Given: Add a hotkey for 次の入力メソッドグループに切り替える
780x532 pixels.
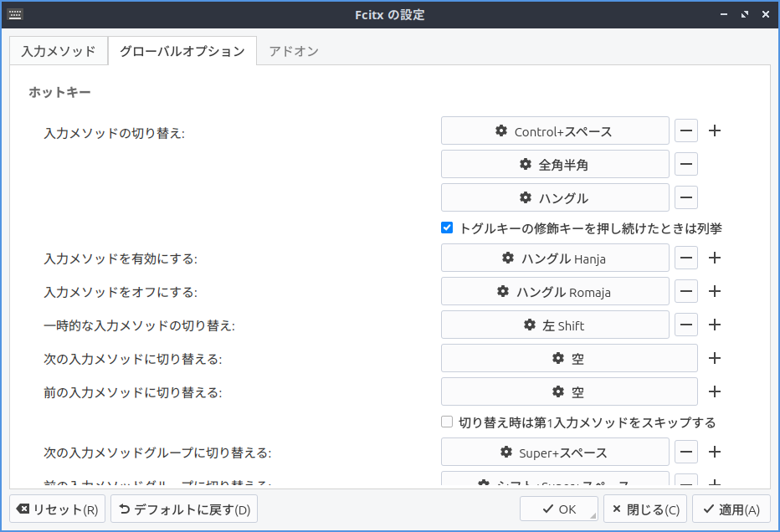Looking at the screenshot, I should [x=715, y=452].
